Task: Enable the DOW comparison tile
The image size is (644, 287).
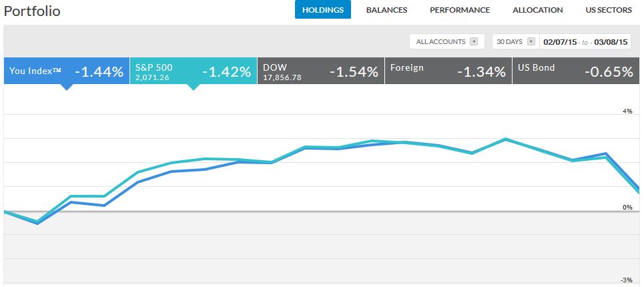Action: coord(320,71)
